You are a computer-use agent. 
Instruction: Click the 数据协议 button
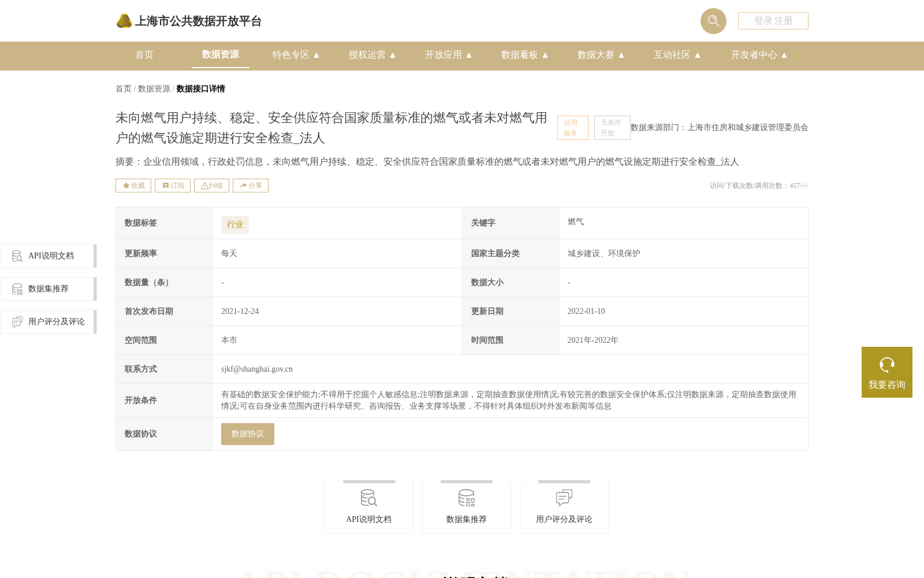tap(248, 434)
